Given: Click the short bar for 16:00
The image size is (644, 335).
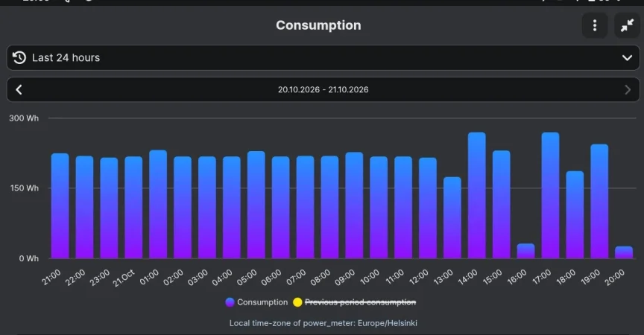Looking at the screenshot, I should click(525, 251).
